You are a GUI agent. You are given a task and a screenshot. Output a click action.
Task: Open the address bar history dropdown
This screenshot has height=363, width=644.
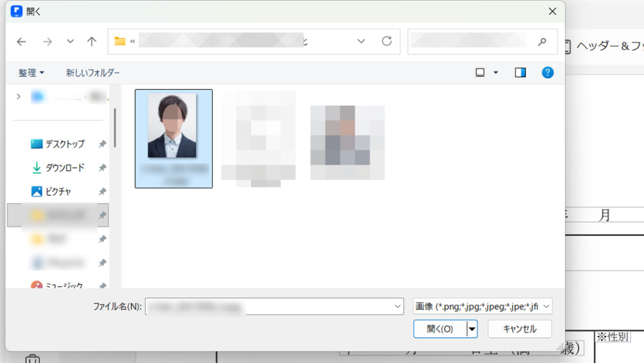tap(361, 41)
